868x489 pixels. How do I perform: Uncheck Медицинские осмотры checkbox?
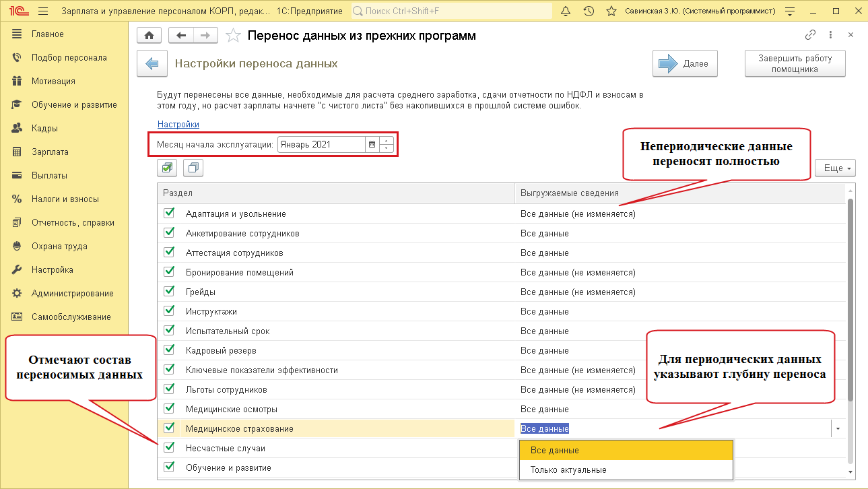tap(170, 409)
